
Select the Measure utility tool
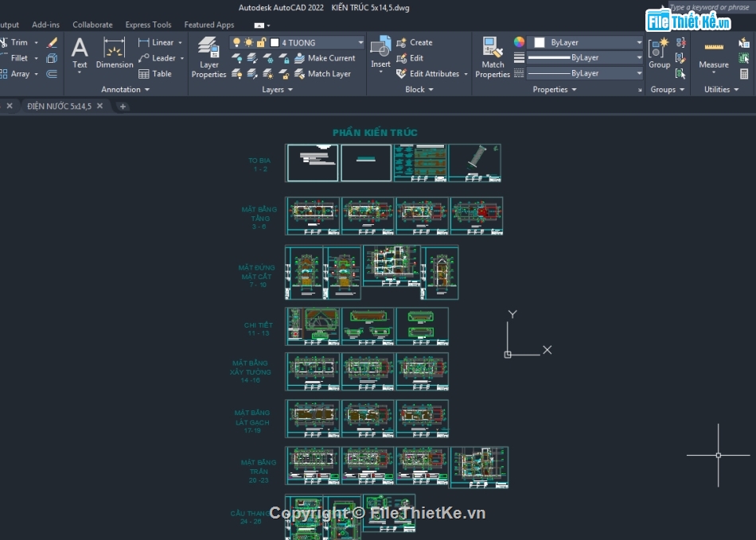click(713, 54)
